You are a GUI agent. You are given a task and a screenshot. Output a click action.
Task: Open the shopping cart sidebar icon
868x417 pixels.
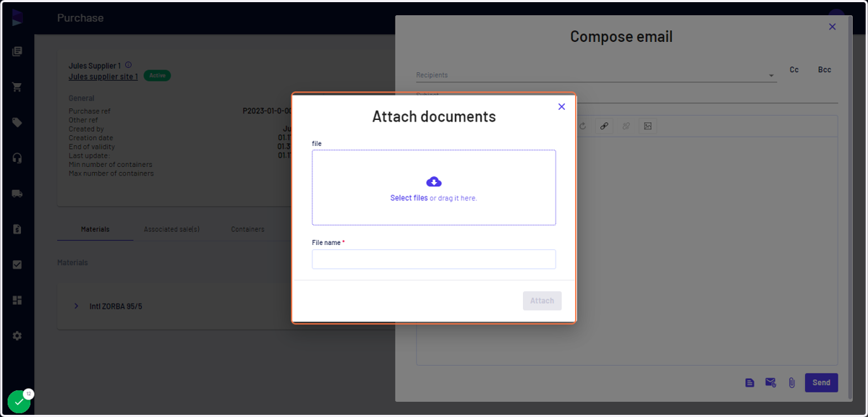tap(17, 87)
